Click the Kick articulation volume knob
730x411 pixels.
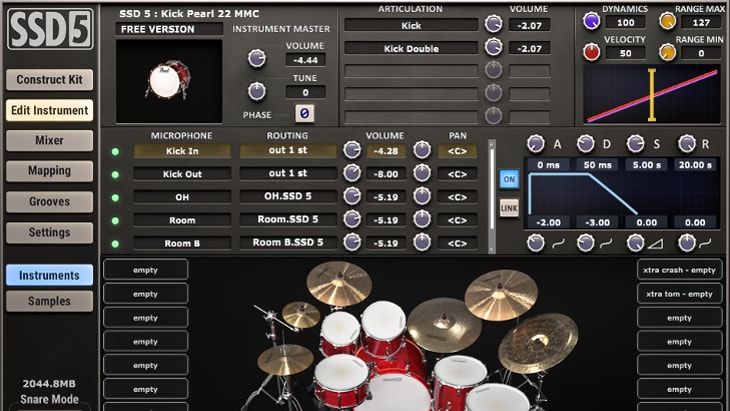click(x=493, y=24)
